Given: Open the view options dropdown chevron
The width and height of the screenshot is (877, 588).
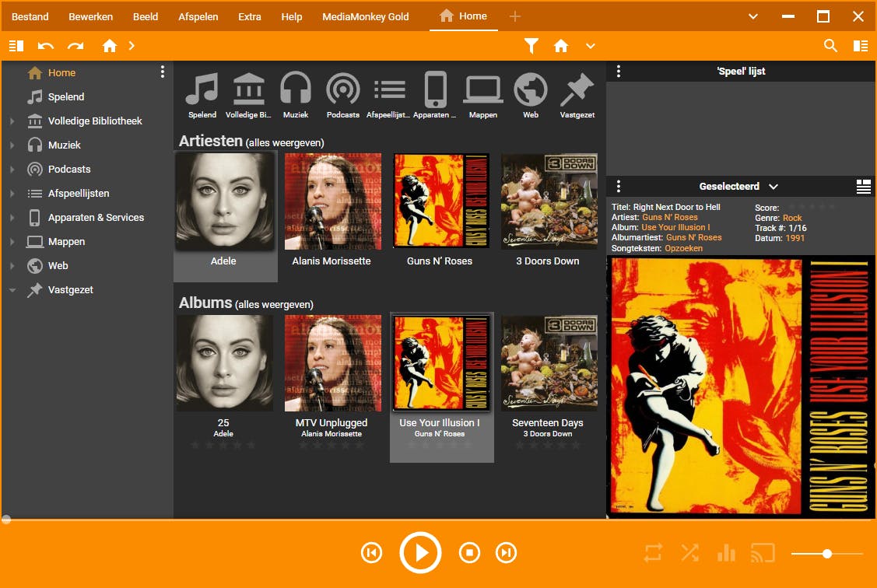Looking at the screenshot, I should click(x=591, y=46).
